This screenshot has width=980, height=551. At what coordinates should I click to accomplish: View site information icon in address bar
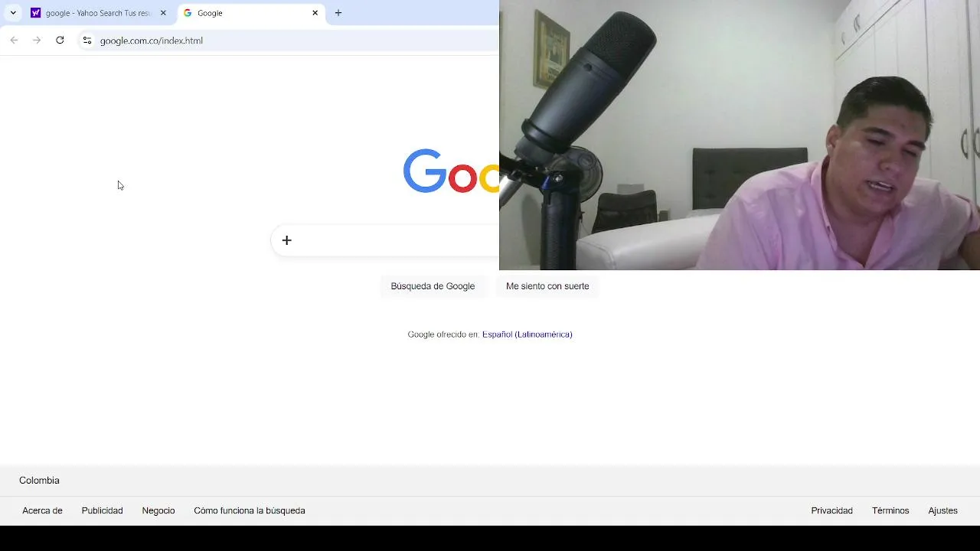coord(87,41)
